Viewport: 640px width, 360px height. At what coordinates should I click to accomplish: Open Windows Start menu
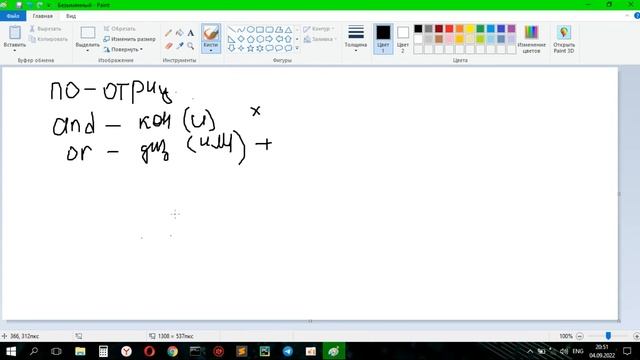[11, 351]
